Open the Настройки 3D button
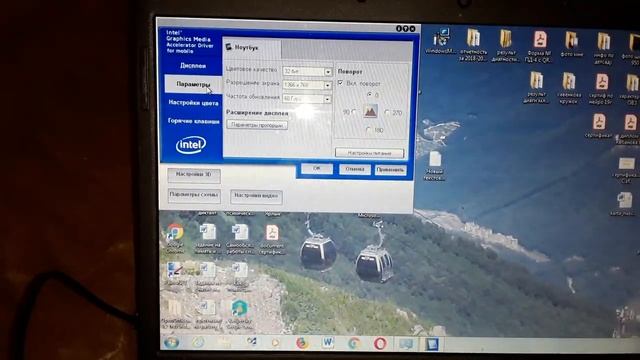Screen dimensions: 640x360 (194, 175)
